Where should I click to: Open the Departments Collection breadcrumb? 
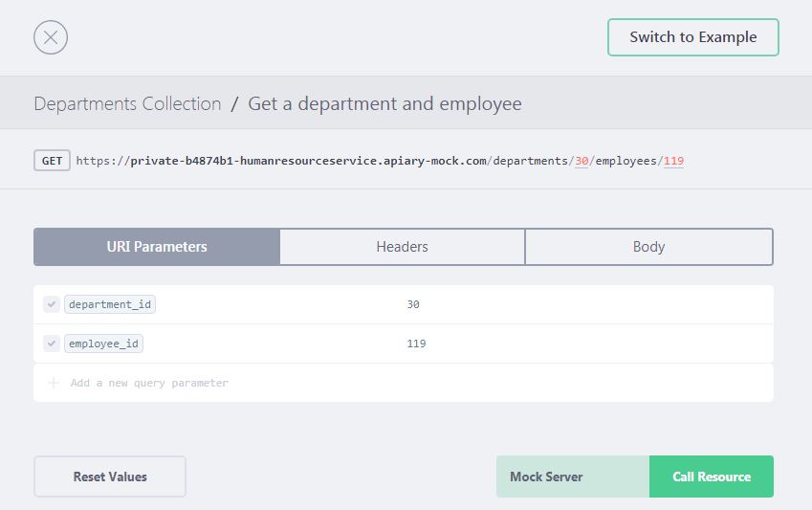[127, 103]
